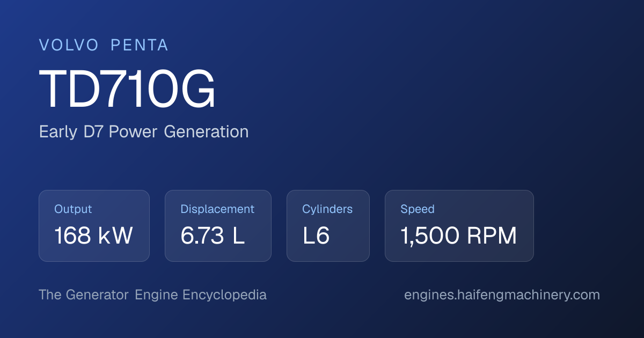Click the Displacement label text
The height and width of the screenshot is (338, 644).
coord(217,209)
